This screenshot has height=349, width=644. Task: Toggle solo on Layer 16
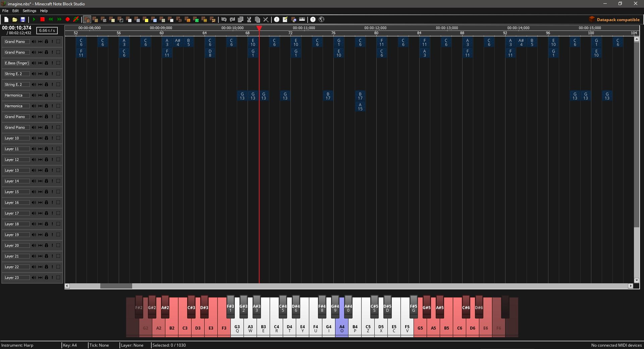coord(52,202)
